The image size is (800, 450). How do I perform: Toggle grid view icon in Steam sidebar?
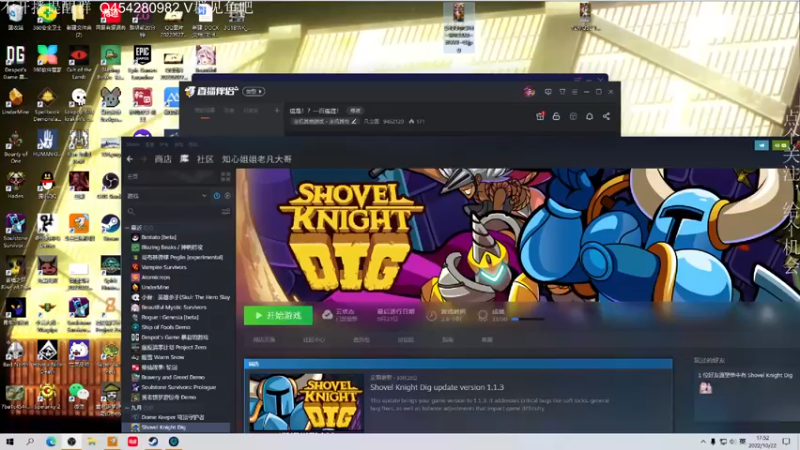point(226,177)
